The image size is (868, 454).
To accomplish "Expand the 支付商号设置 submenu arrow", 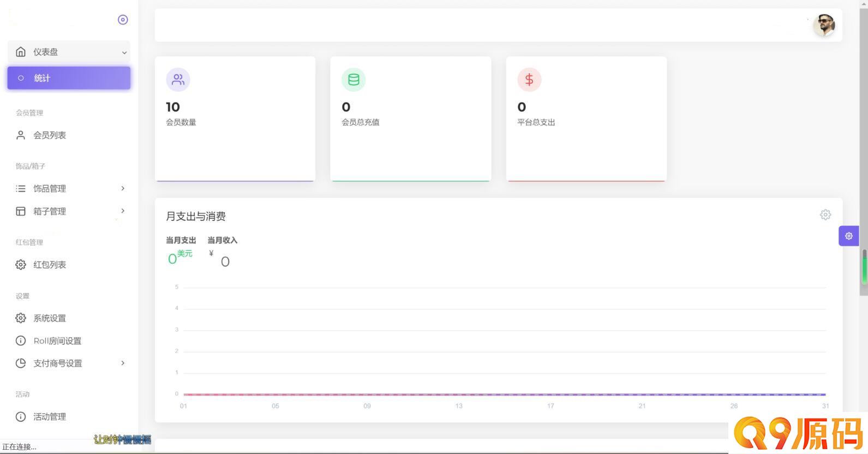I will [123, 363].
